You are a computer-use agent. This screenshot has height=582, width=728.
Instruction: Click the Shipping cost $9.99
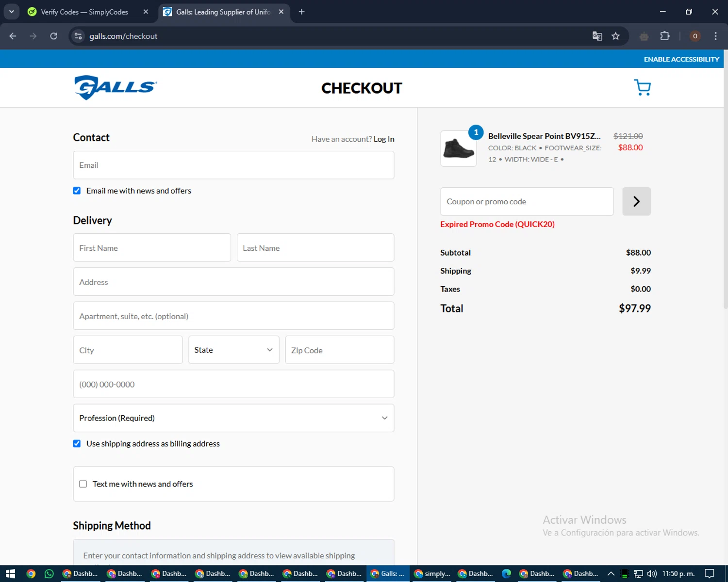coord(641,271)
